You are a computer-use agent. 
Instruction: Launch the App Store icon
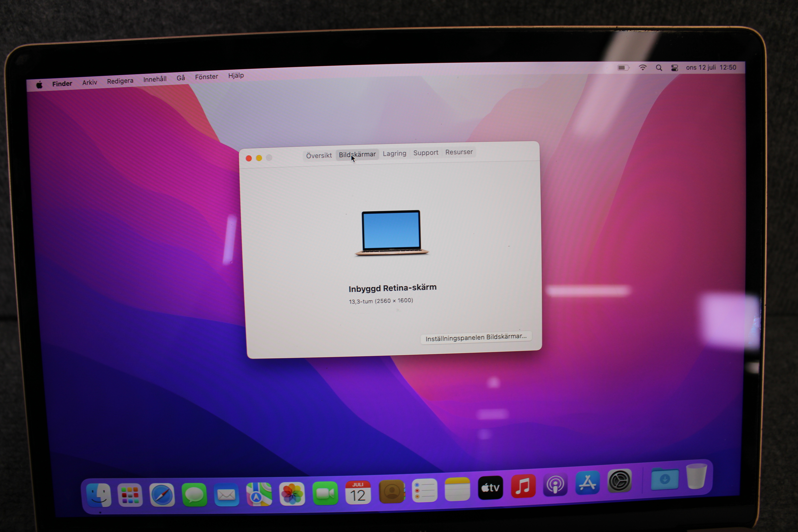[x=587, y=483]
